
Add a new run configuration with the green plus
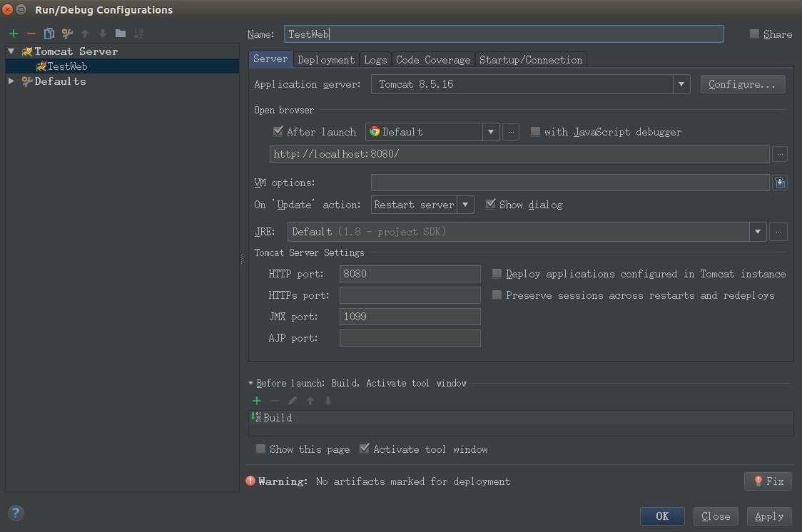coord(14,34)
